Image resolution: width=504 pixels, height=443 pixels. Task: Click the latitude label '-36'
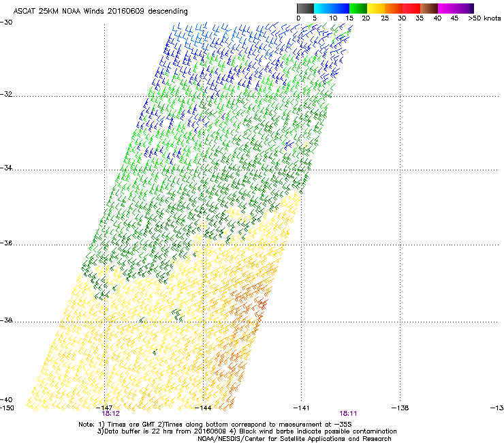[6, 243]
